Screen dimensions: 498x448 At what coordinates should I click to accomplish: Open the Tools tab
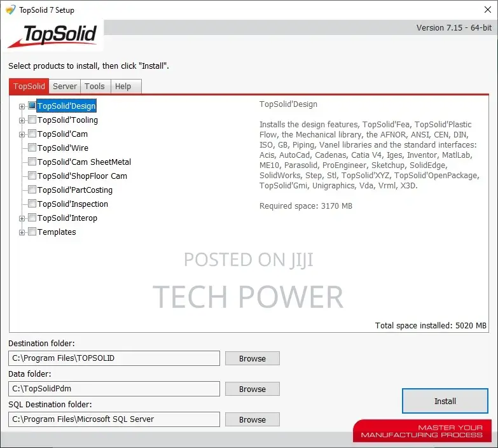point(95,87)
